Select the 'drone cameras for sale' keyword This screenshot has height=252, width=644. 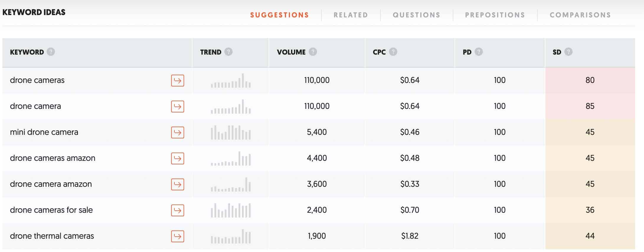[51, 210]
